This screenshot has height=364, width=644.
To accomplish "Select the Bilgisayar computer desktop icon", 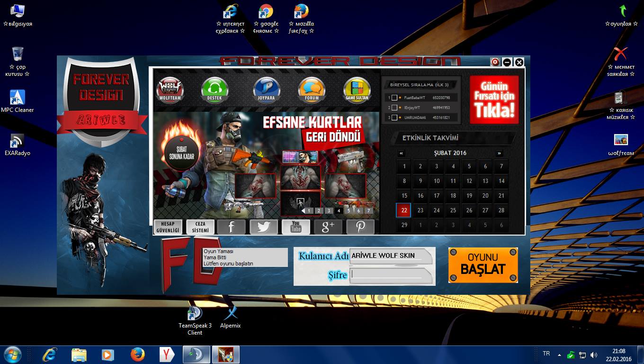I will point(18,15).
